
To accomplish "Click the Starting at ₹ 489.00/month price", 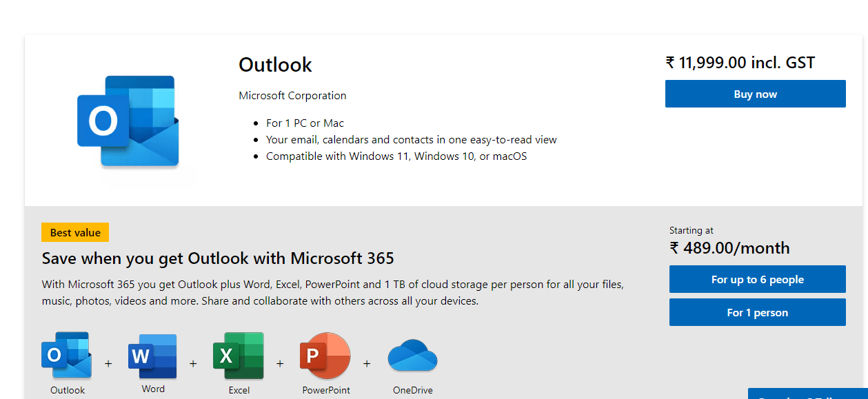I will tap(729, 247).
